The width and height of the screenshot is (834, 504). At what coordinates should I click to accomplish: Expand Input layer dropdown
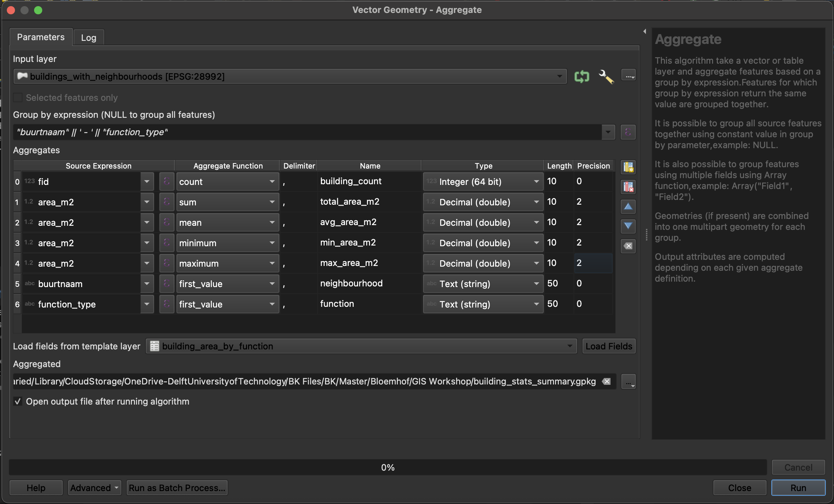(x=559, y=76)
